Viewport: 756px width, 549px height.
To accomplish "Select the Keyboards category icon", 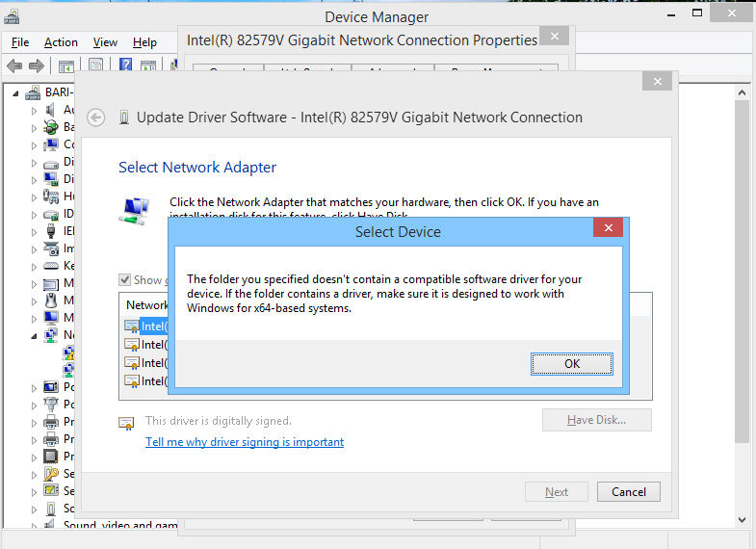I will click(51, 266).
